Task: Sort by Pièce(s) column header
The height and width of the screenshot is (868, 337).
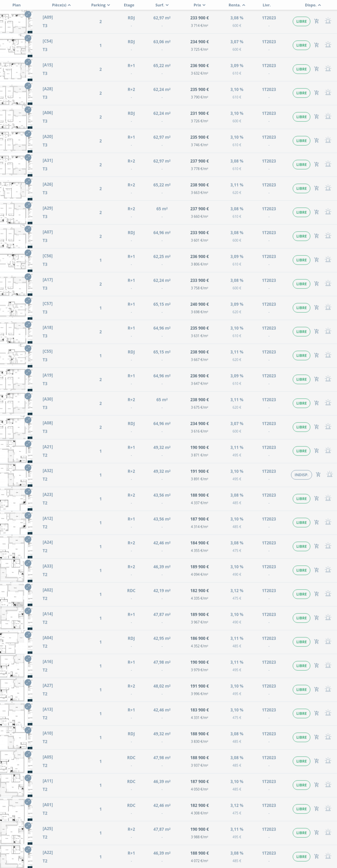Action: click(61, 5)
